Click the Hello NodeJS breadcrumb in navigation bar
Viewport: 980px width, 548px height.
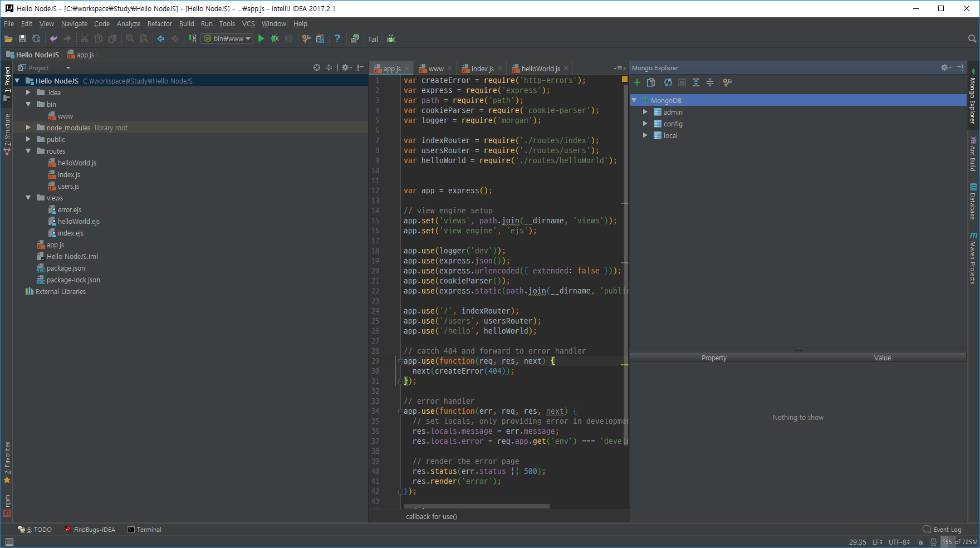tap(32, 55)
